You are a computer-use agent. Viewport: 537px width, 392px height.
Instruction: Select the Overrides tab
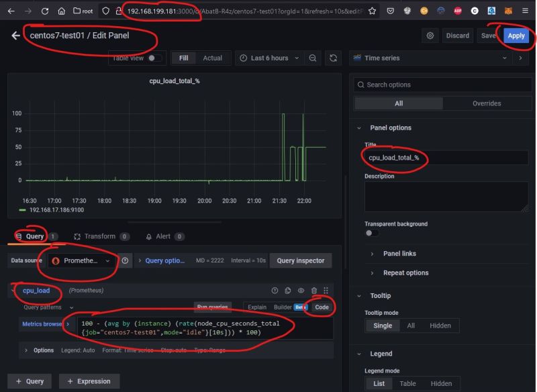click(x=487, y=103)
